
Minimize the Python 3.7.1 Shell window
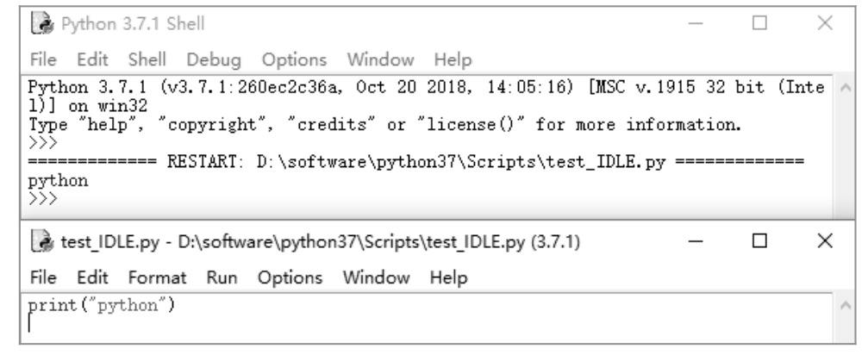(x=696, y=23)
